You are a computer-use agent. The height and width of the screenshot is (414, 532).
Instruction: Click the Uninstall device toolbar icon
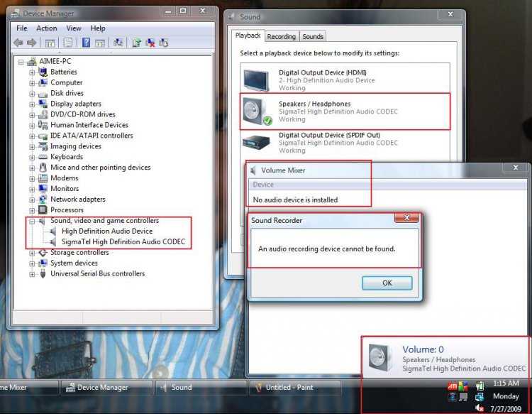click(x=150, y=43)
